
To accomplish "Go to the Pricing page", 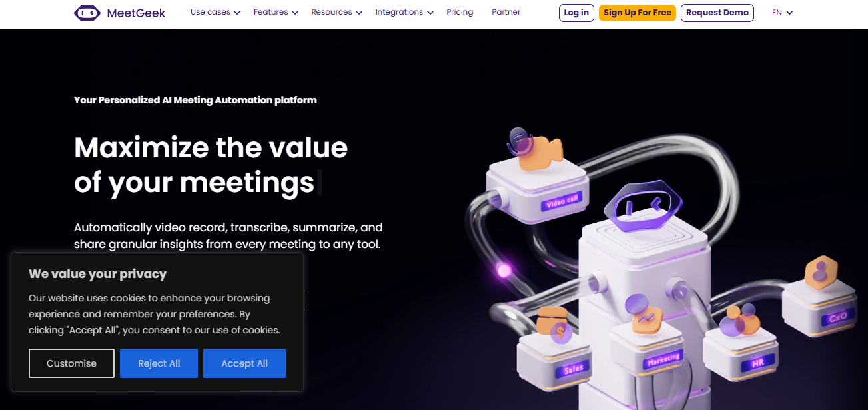I will [460, 12].
